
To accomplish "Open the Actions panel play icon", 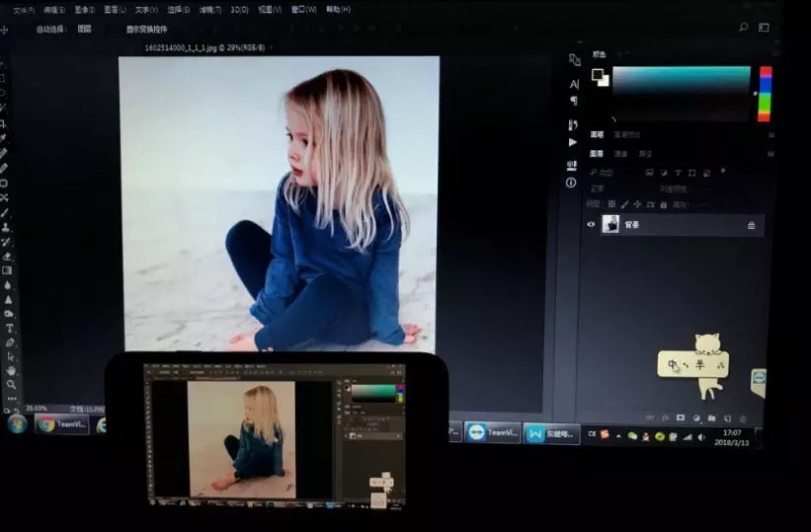I will [x=573, y=142].
